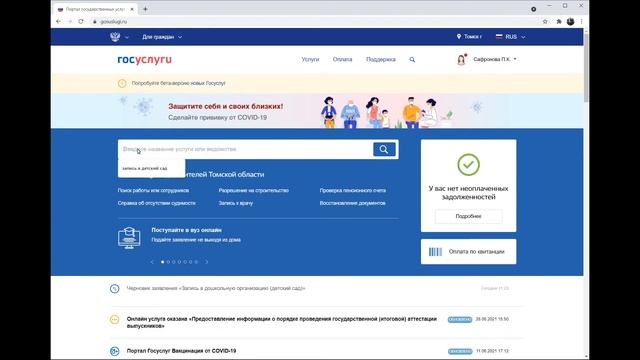640x360 pixels.
Task: Open the COVID-19 vaccination portal notification
Action: pos(181,351)
